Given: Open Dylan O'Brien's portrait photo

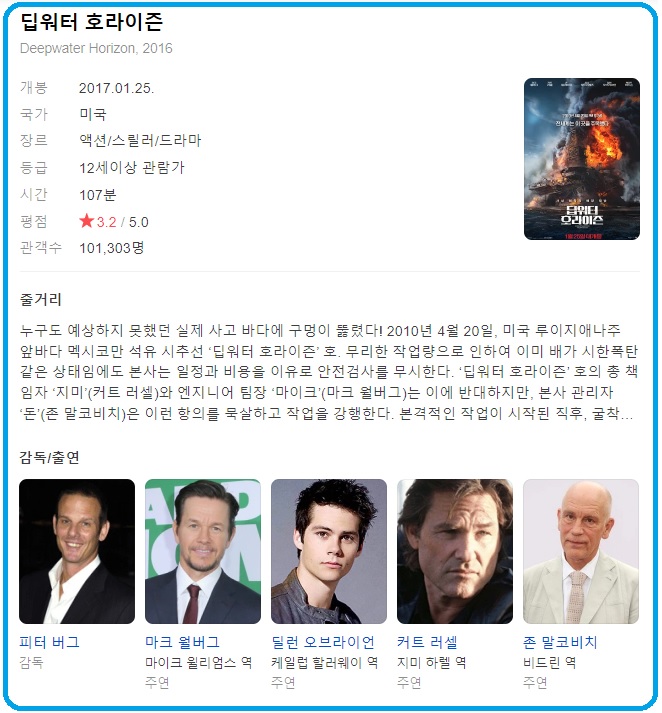Looking at the screenshot, I should 329,551.
